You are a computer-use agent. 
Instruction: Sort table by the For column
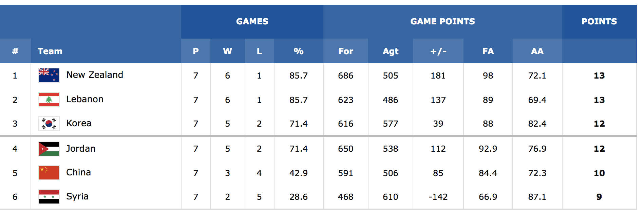[x=346, y=51]
